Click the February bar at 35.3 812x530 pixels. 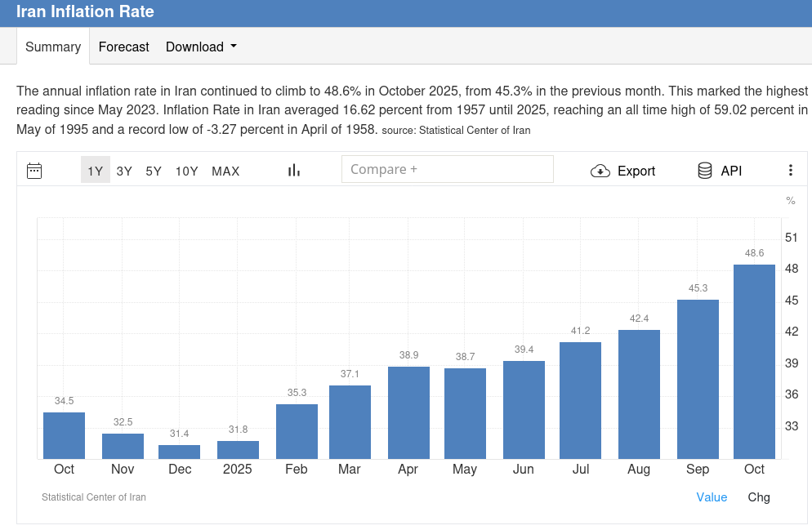[x=297, y=432]
